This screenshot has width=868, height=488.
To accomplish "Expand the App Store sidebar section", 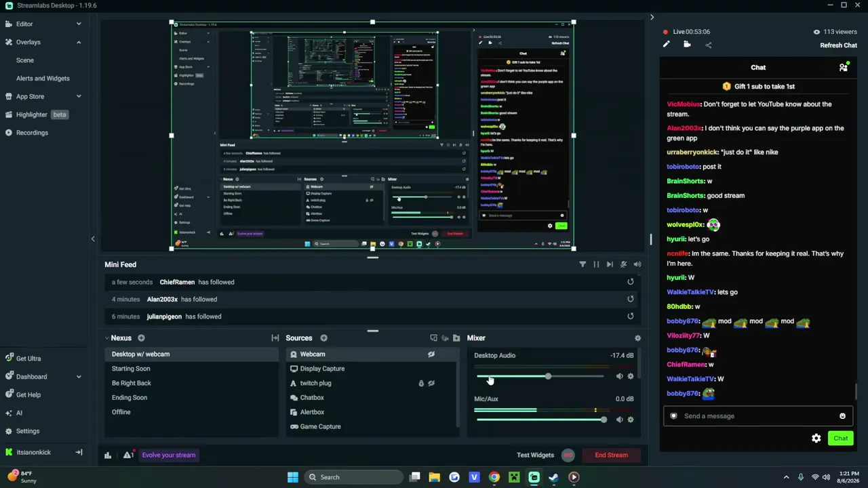I will pyautogui.click(x=79, y=96).
